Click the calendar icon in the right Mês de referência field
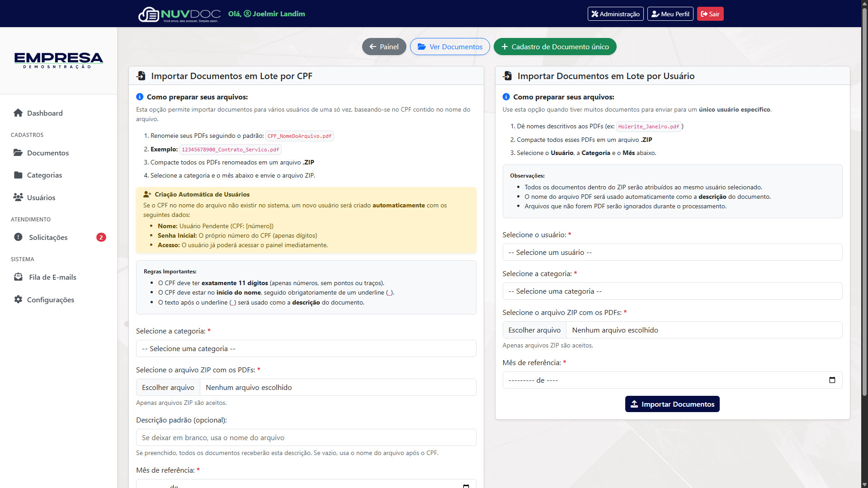This screenshot has width=868, height=488. click(x=832, y=380)
